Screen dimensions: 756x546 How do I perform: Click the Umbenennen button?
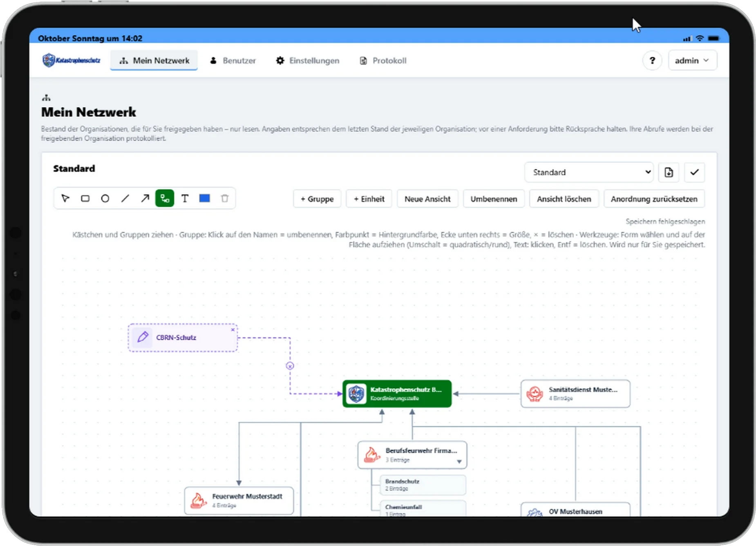pyautogui.click(x=494, y=199)
